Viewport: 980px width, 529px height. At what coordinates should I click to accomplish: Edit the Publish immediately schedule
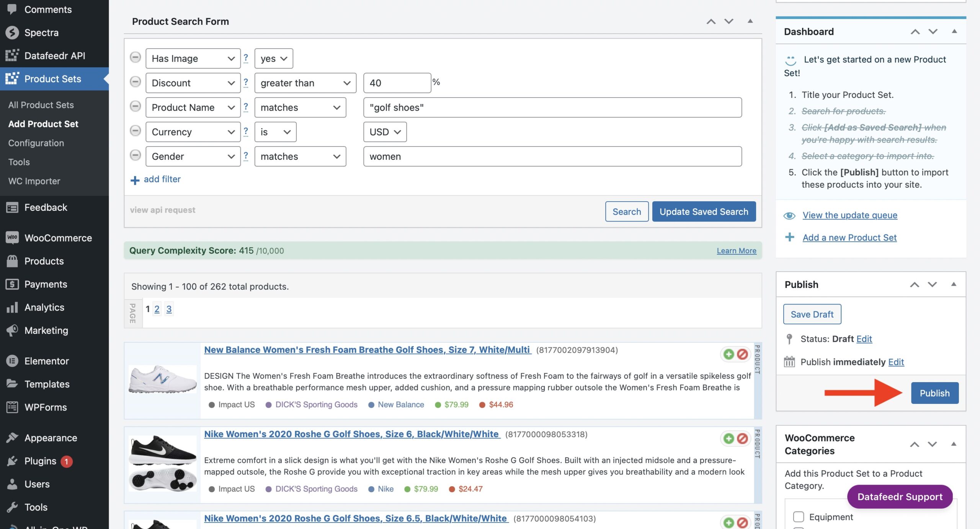(x=896, y=362)
